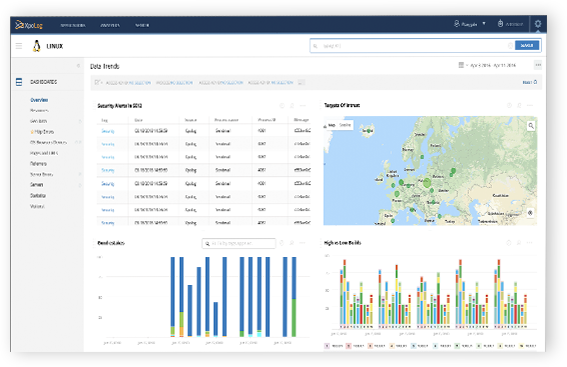The height and width of the screenshot is (367, 567).
Task: Click the middle header icon of Security Alerts widget
Action: point(292,106)
